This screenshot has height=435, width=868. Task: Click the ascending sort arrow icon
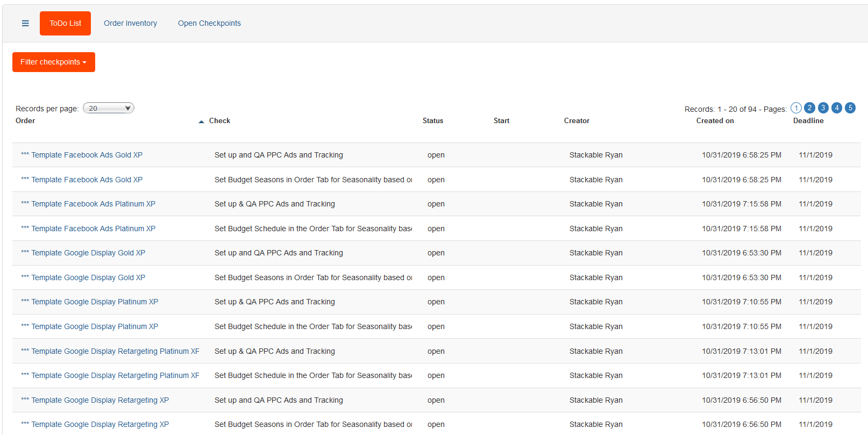(201, 122)
